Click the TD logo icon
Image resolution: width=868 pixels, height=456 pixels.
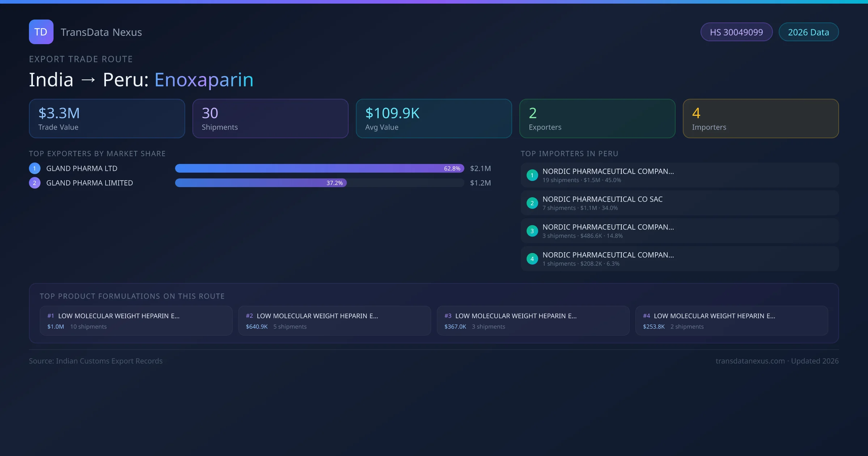tap(41, 32)
